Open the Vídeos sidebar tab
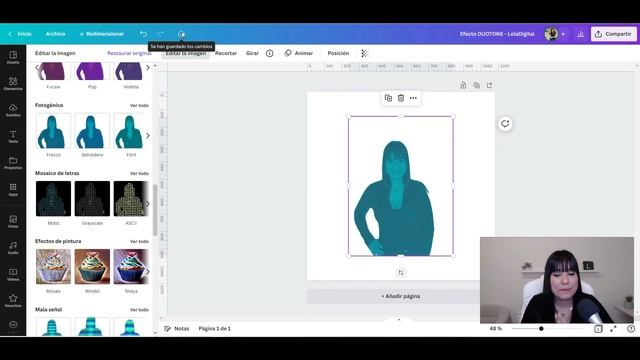Image resolution: width=640 pixels, height=360 pixels. point(13,274)
